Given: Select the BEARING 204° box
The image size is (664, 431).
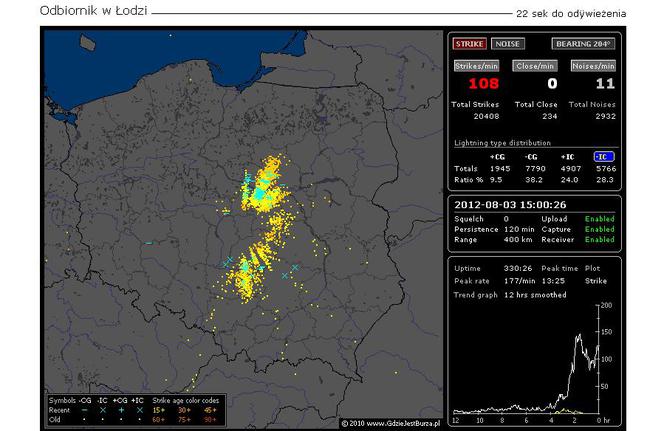Looking at the screenshot, I should (583, 44).
